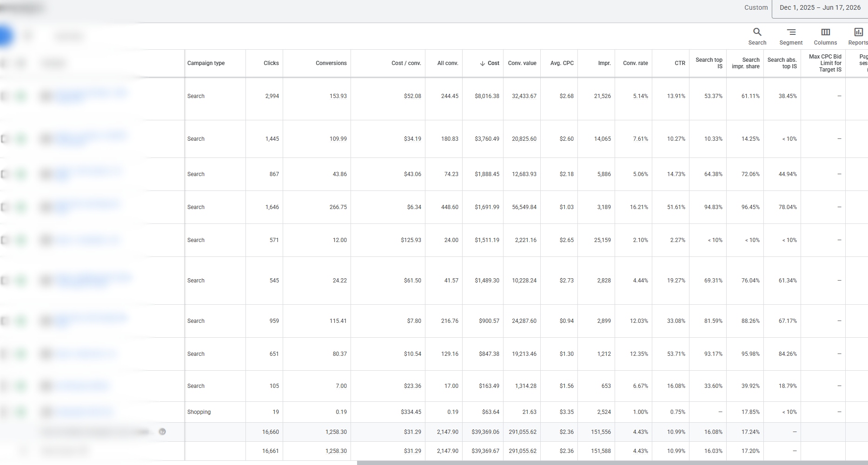This screenshot has width=868, height=465.
Task: Sort by Impr. column header
Action: click(x=604, y=63)
